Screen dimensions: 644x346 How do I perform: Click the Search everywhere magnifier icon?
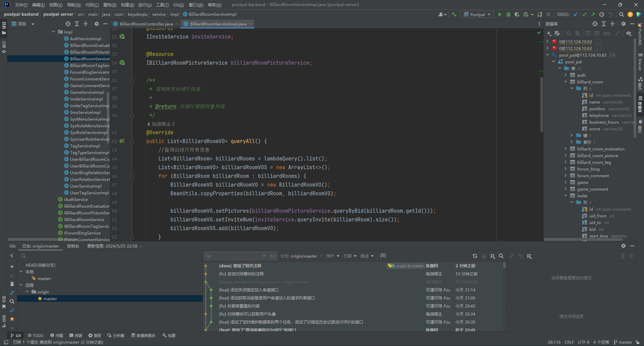click(x=622, y=15)
